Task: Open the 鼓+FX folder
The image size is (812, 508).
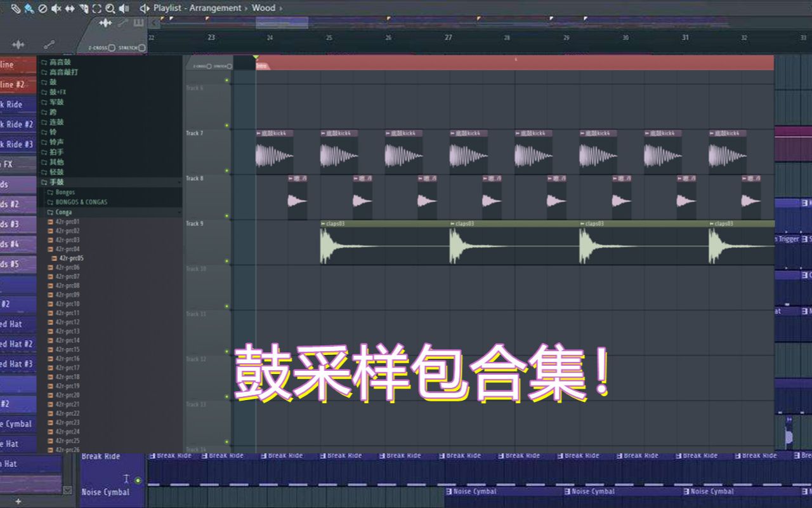Action: tap(53, 92)
